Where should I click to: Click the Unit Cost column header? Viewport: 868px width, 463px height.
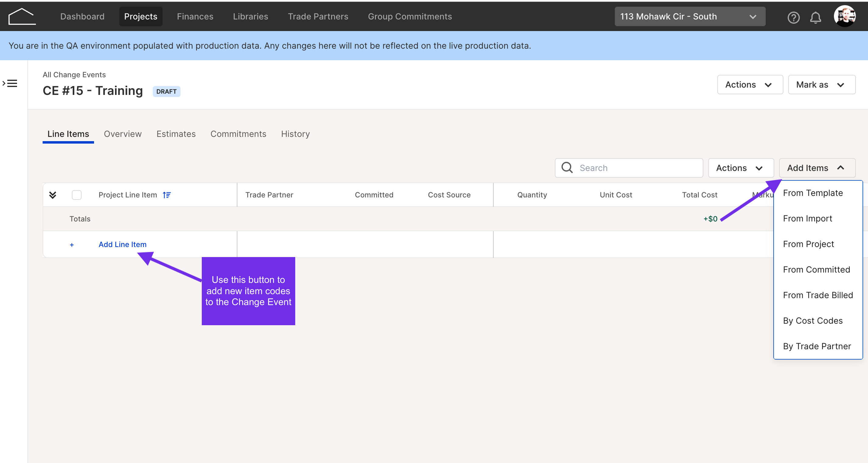pyautogui.click(x=616, y=195)
